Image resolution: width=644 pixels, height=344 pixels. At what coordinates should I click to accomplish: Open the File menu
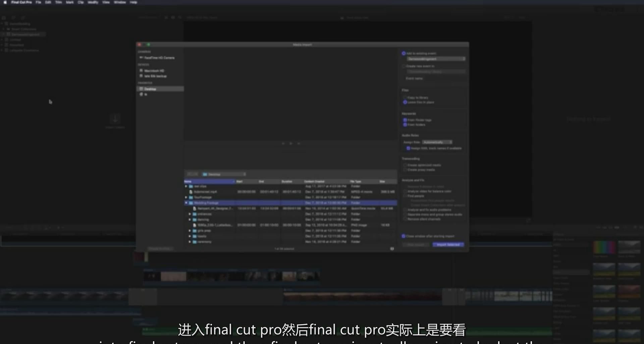pos(38,2)
